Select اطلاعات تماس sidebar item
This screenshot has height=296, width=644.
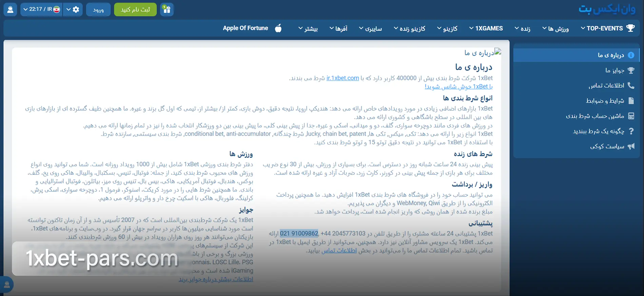pos(576,85)
